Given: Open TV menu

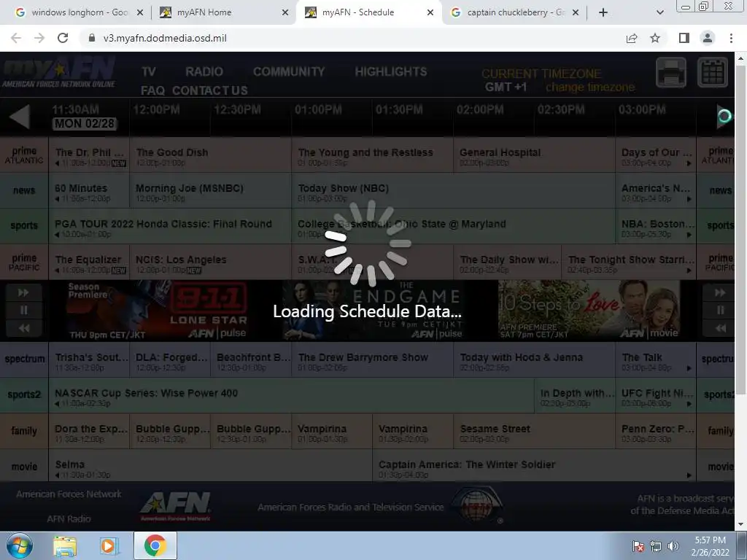Looking at the screenshot, I should point(149,71).
